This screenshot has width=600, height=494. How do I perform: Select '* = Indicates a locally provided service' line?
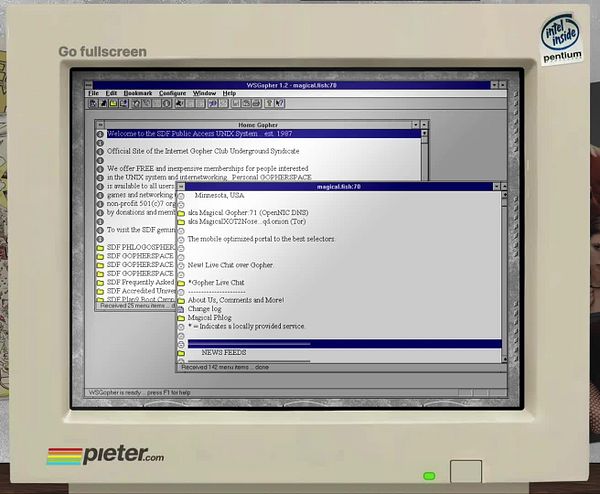246,326
